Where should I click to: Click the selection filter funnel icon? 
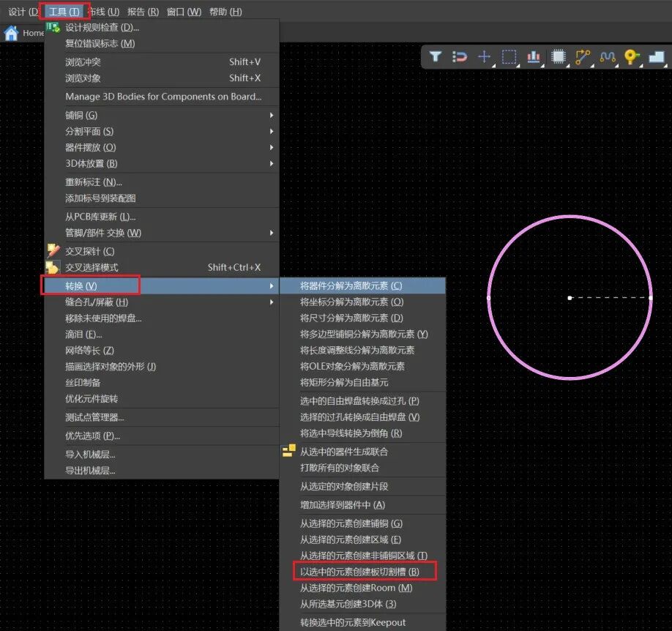436,56
